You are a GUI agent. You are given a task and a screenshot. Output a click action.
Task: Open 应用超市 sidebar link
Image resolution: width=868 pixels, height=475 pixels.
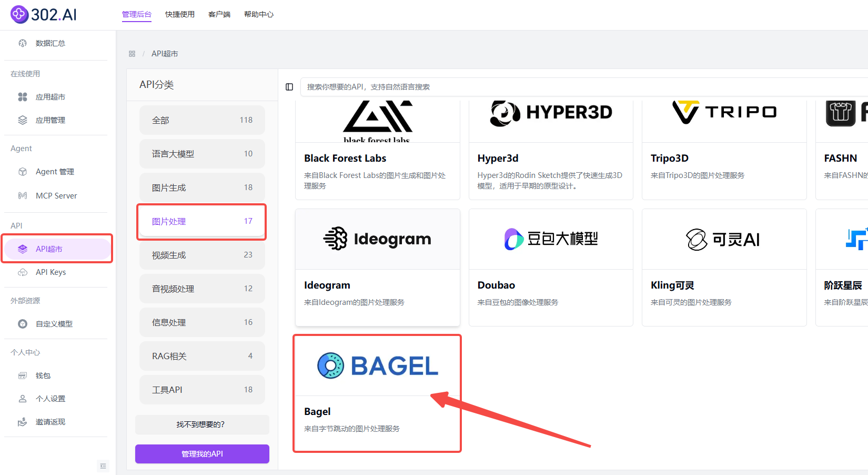(x=51, y=97)
